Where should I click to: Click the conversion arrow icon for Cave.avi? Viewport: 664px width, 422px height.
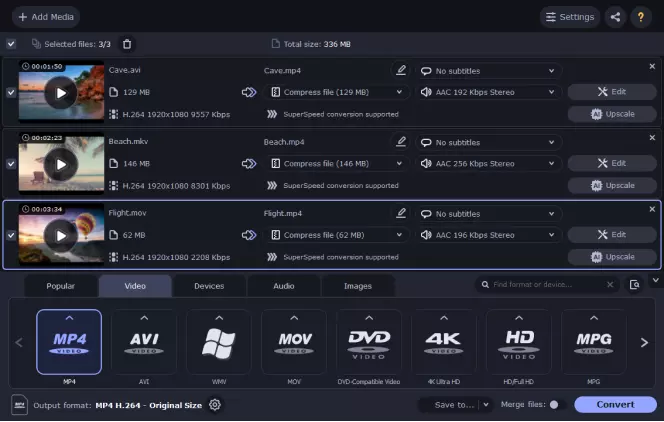(249, 92)
